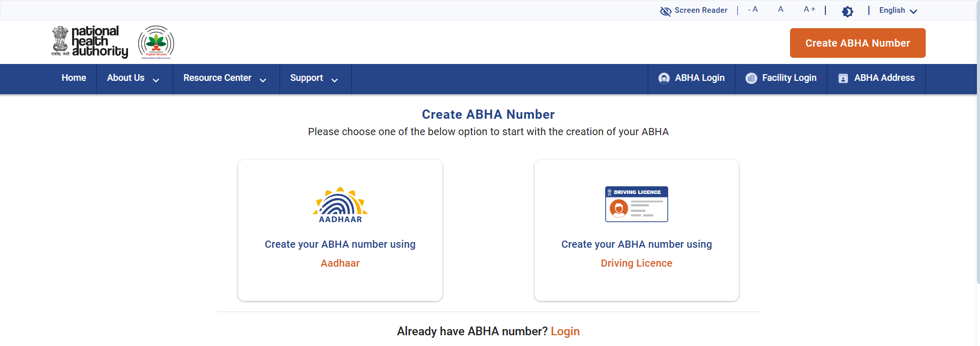Viewport: 980px width, 346px height.
Task: Open the English language dropdown
Action: 898,10
